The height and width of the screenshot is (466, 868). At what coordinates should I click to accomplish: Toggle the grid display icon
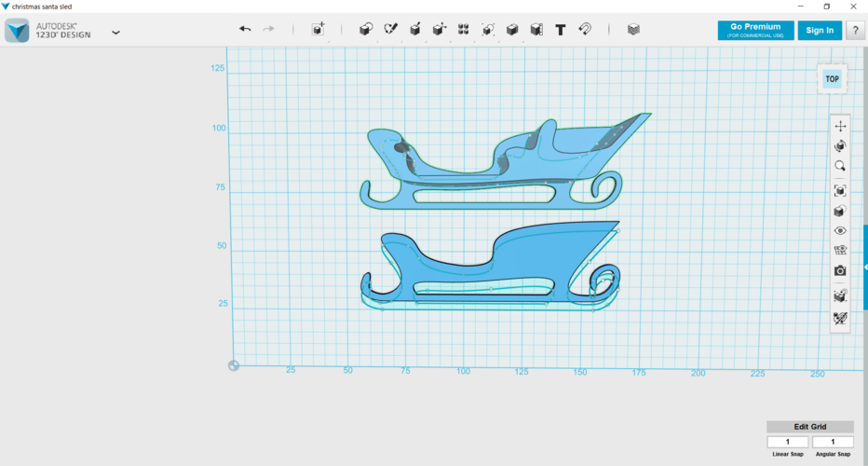point(840,251)
